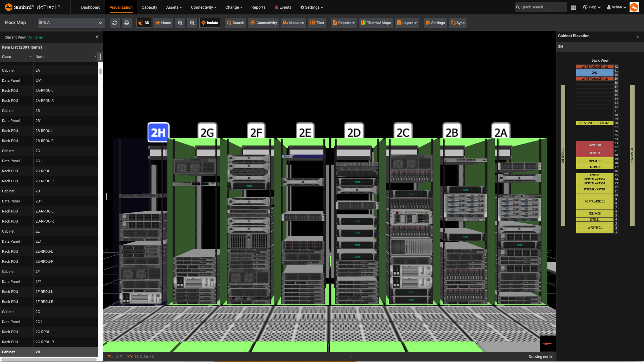
Task: Activate the Measure tool
Action: point(293,23)
